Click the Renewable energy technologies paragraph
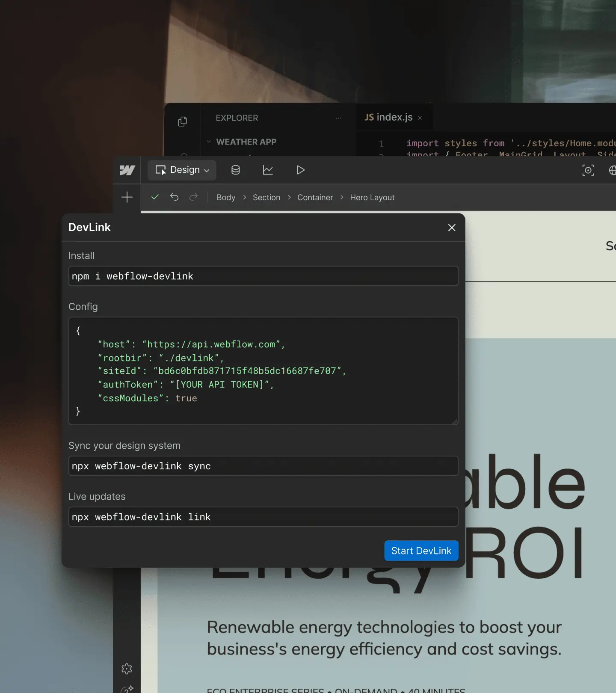This screenshot has width=616, height=693. point(384,638)
